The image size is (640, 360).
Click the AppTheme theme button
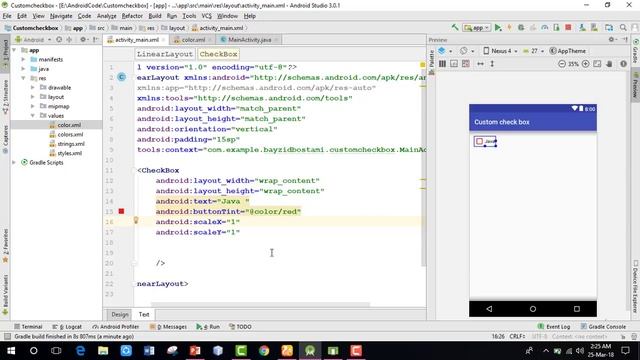[x=568, y=51]
